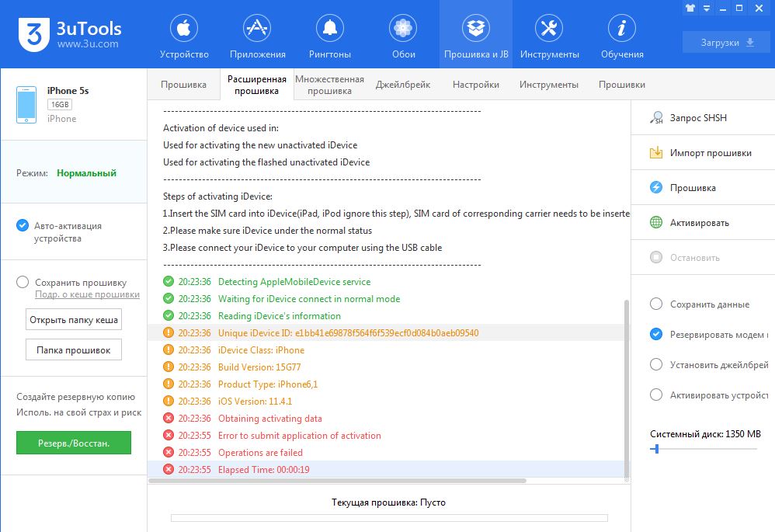Open the title bar dropdown menu arrow
Screen dimensions: 775x532
[x=707, y=8]
